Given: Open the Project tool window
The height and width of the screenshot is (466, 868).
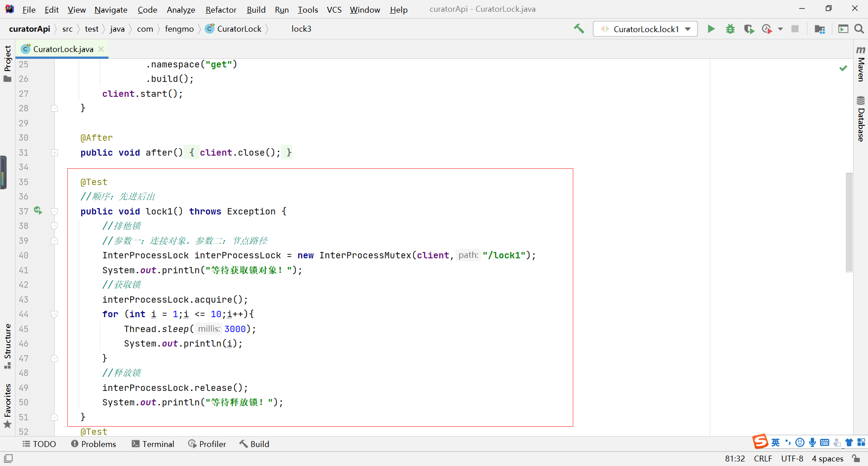Looking at the screenshot, I should [7, 63].
